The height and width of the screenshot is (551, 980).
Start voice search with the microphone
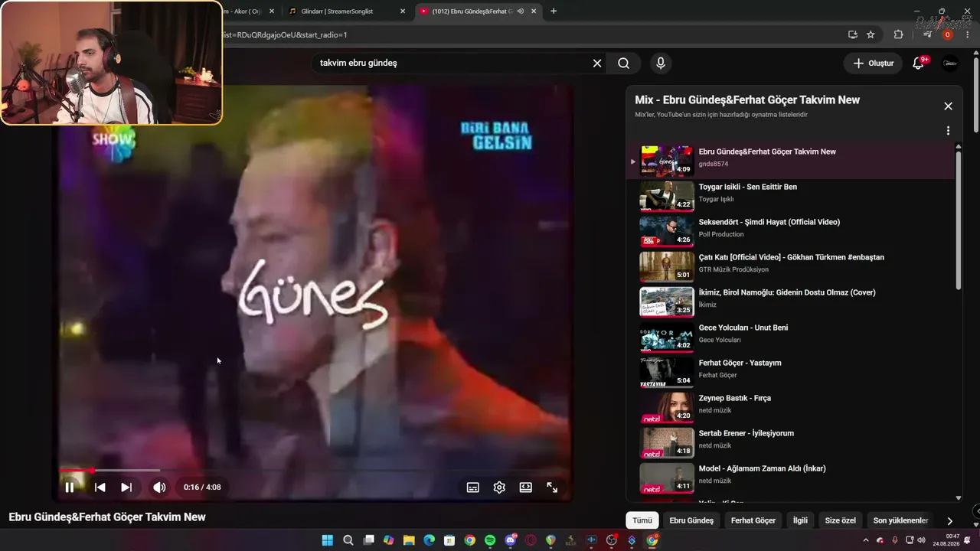coord(660,64)
